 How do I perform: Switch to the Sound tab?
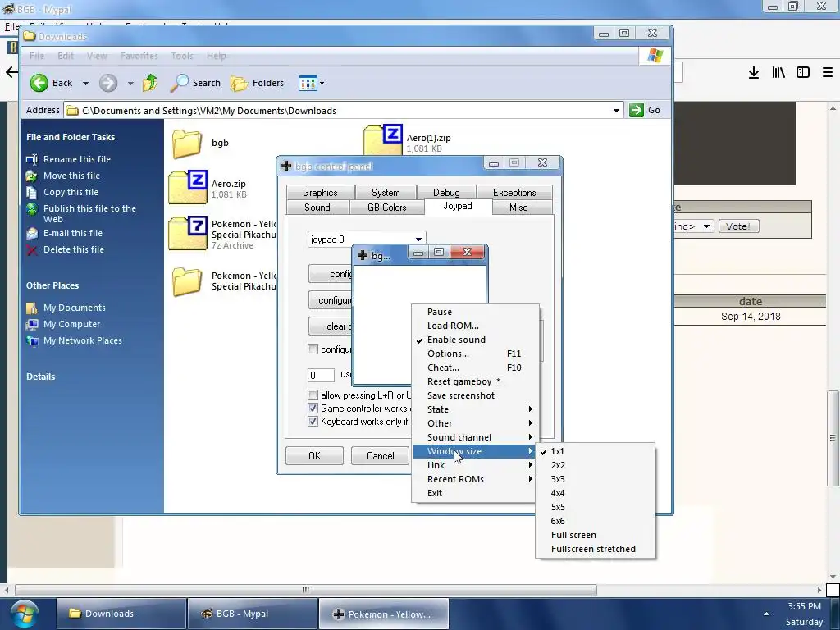pos(317,208)
